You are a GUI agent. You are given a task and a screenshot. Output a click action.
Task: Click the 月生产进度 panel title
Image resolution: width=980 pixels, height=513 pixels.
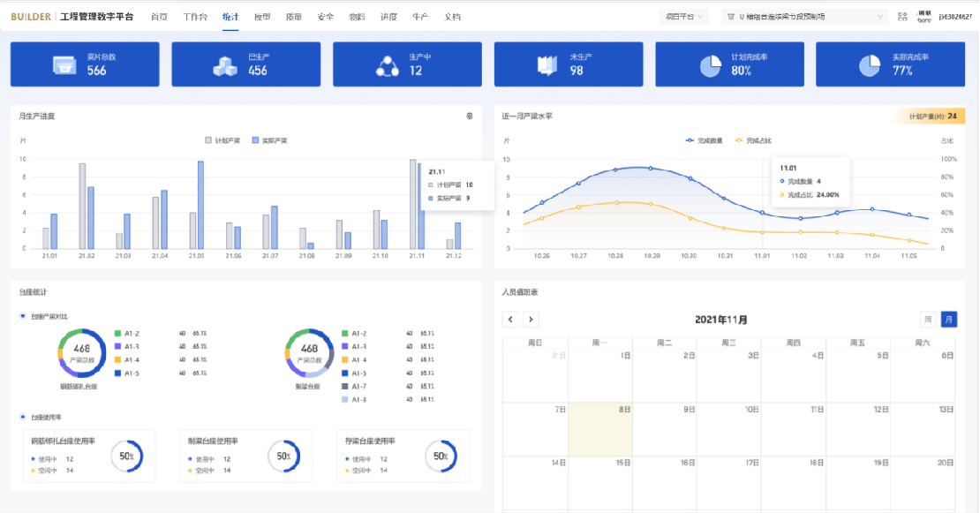[x=36, y=117]
